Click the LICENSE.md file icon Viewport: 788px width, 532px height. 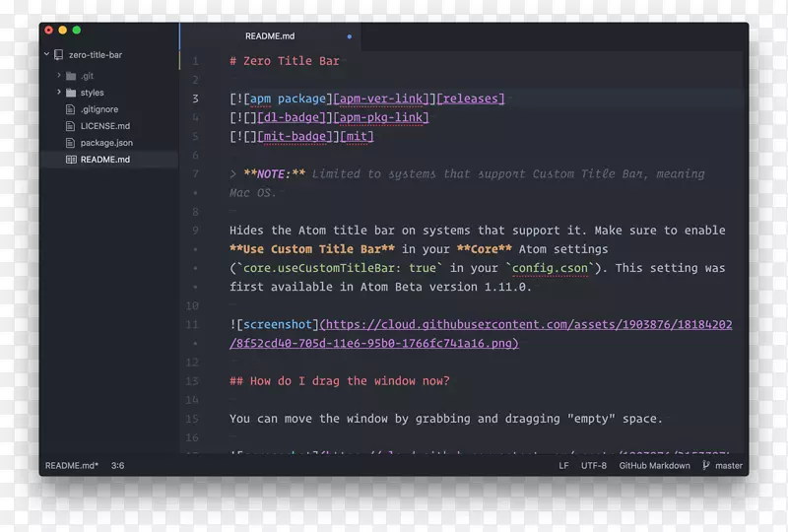coord(70,126)
